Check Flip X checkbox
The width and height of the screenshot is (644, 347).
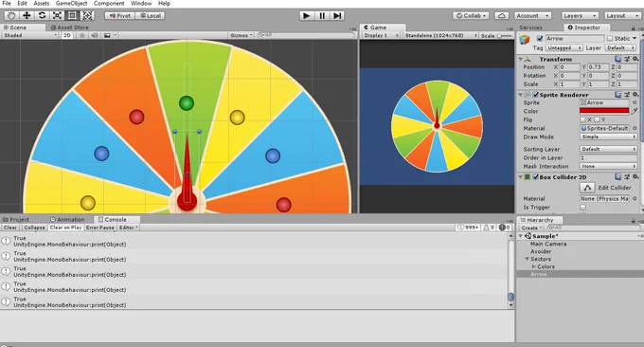pos(582,119)
